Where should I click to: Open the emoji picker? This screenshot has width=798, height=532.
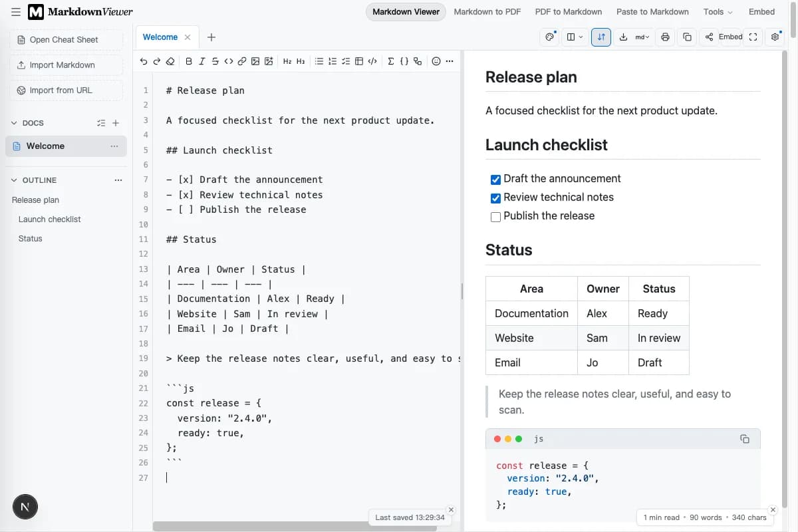(x=436, y=61)
